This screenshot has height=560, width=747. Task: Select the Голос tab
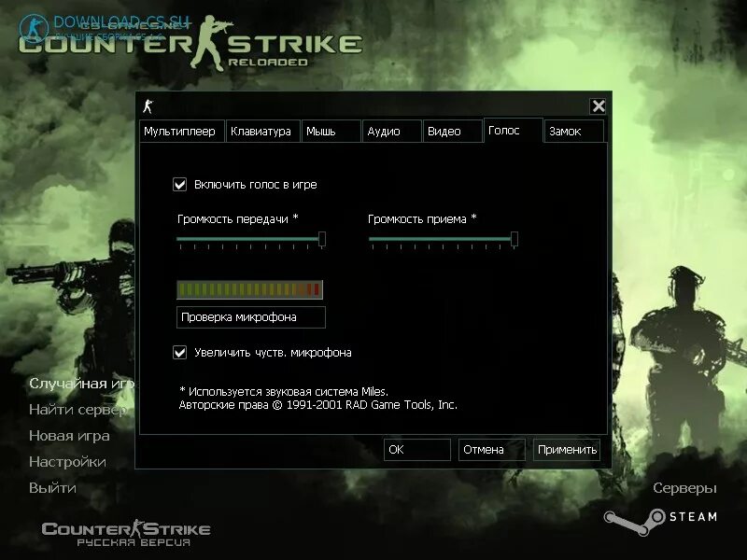click(513, 131)
